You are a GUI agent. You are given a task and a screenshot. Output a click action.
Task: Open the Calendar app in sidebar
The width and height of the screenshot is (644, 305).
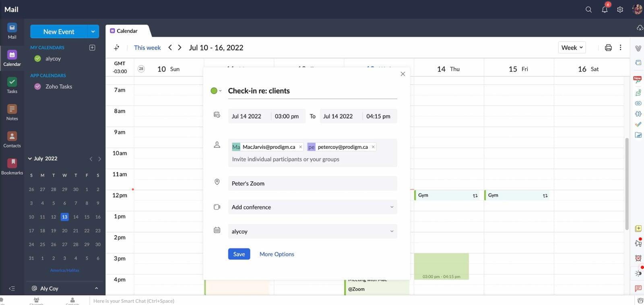click(12, 58)
